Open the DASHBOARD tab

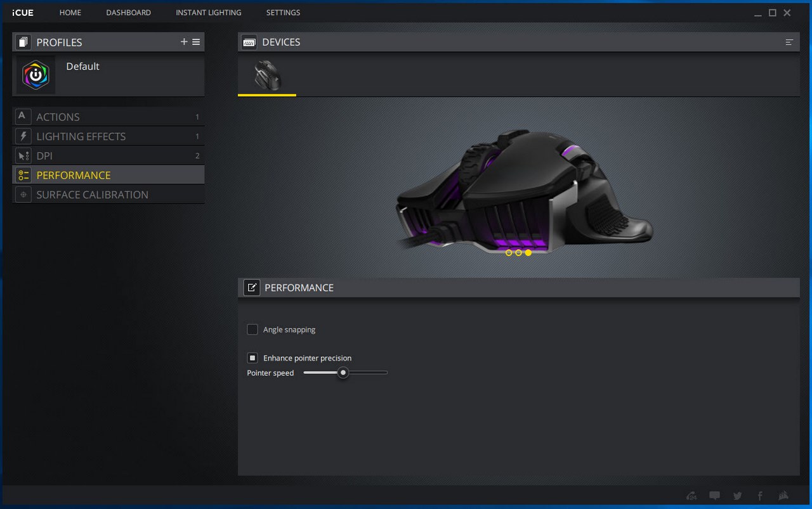pos(128,13)
